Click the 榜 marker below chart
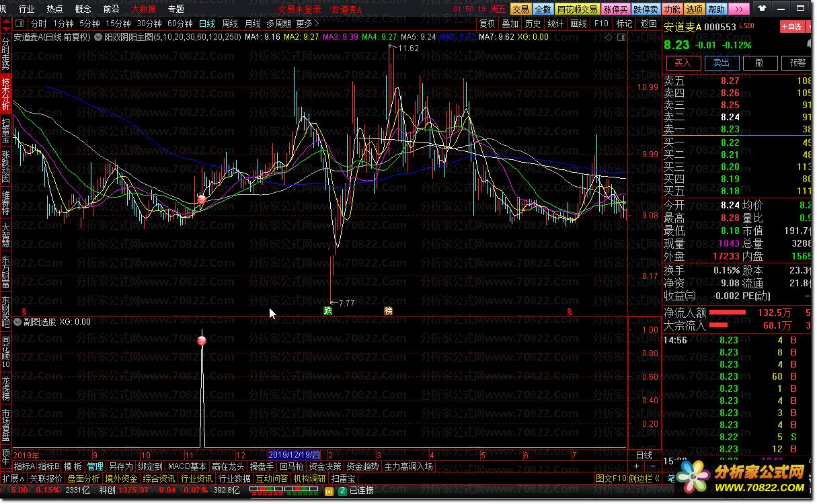 point(388,311)
